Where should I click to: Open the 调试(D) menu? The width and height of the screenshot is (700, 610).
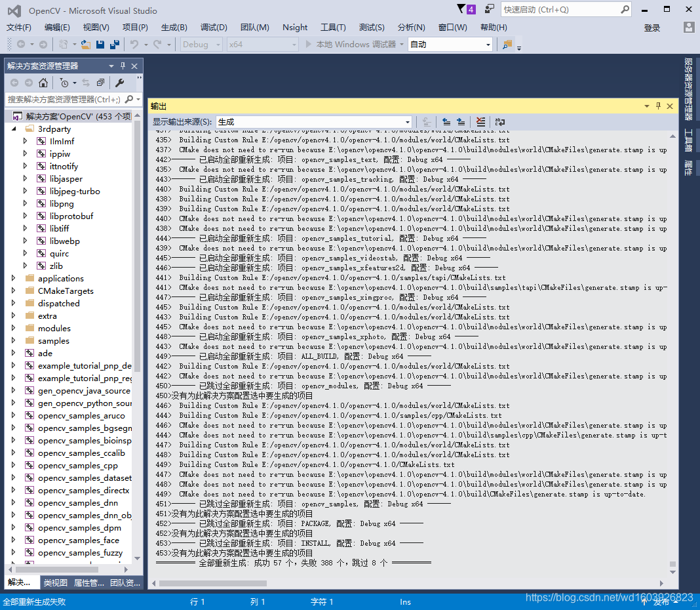(x=214, y=28)
